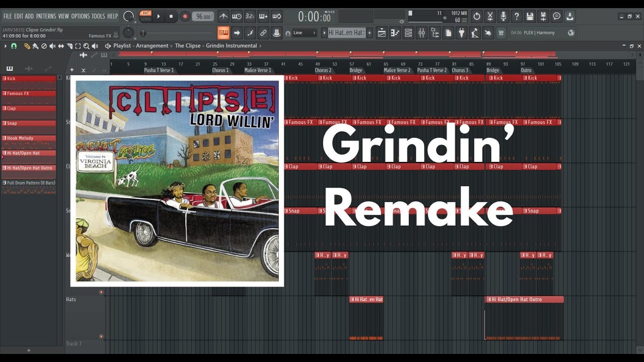Click the Bridge marker at bar 57

(356, 70)
